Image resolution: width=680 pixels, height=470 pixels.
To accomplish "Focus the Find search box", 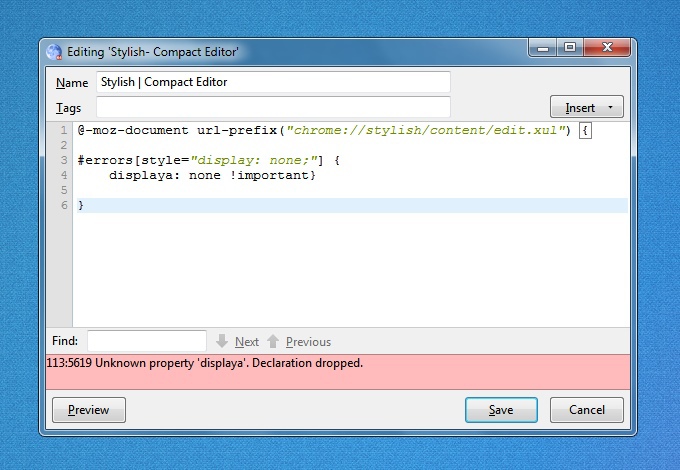I will (x=147, y=341).
